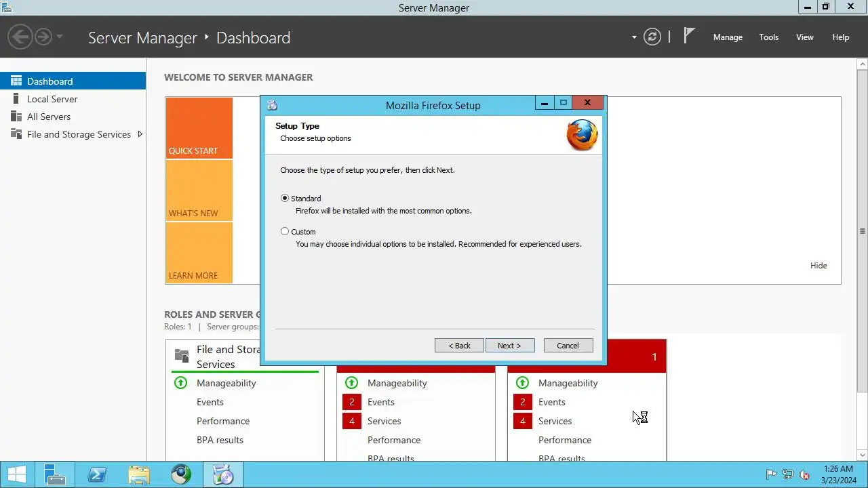The height and width of the screenshot is (488, 868).
Task: Open the Help menu
Action: 841,37
